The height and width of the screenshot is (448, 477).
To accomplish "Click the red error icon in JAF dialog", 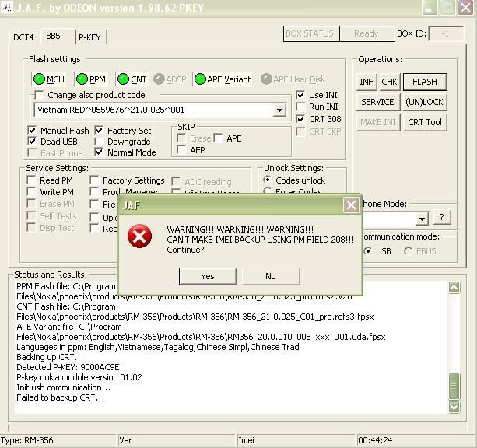I will tap(139, 236).
